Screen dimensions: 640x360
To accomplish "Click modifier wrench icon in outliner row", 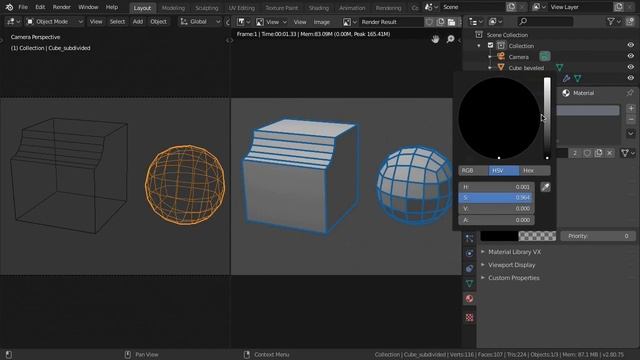I will [x=566, y=78].
